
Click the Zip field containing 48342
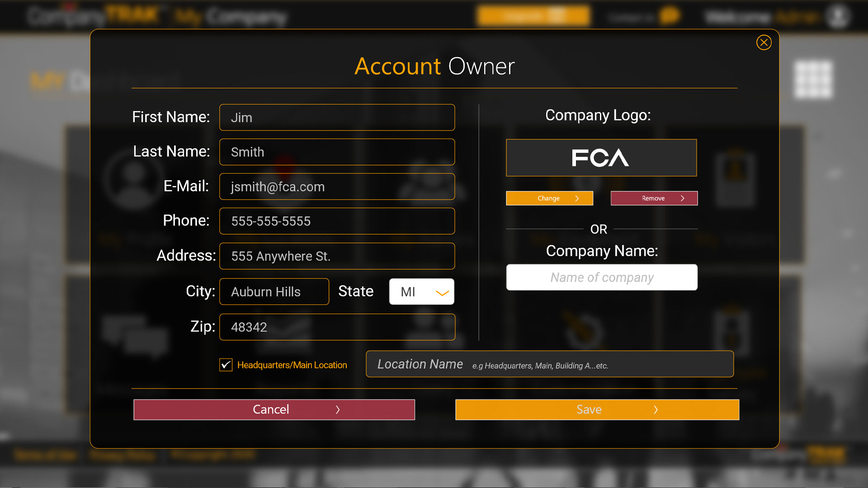(337, 327)
